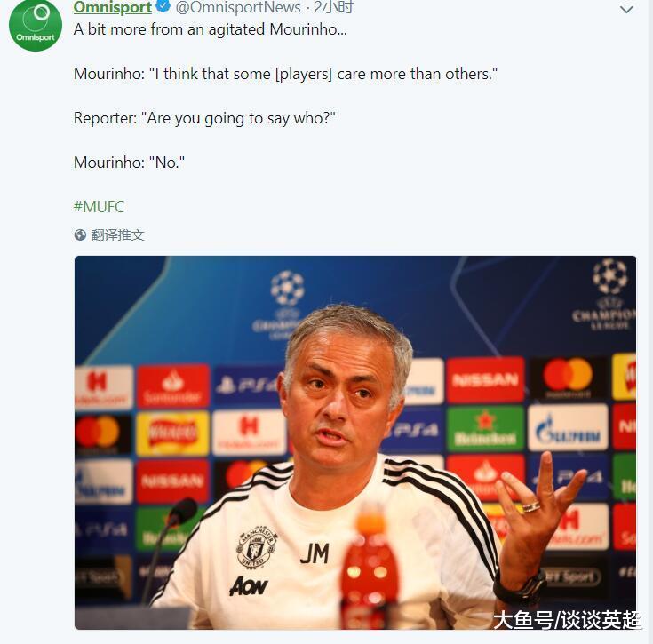Expand the tweet options chevron
This screenshot has width=653, height=644.
tap(626, 10)
